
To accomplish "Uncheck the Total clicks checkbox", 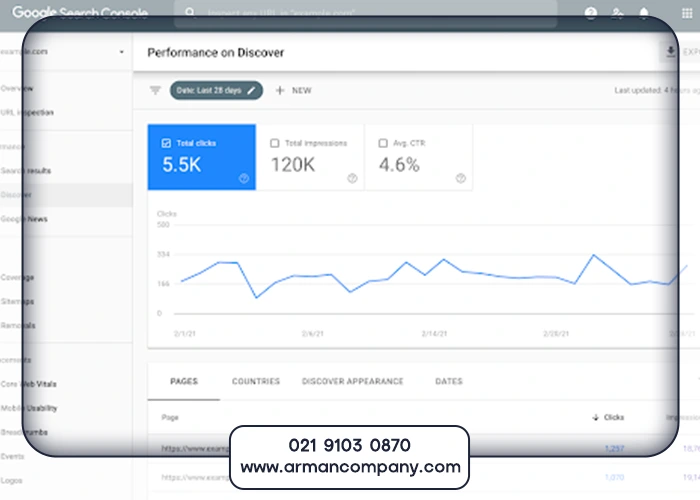I will coord(166,143).
